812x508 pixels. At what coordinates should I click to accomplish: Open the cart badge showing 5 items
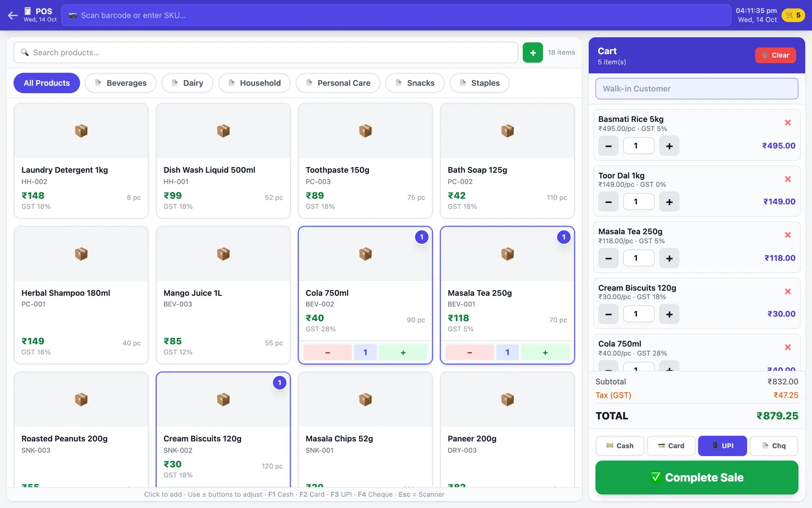(793, 15)
